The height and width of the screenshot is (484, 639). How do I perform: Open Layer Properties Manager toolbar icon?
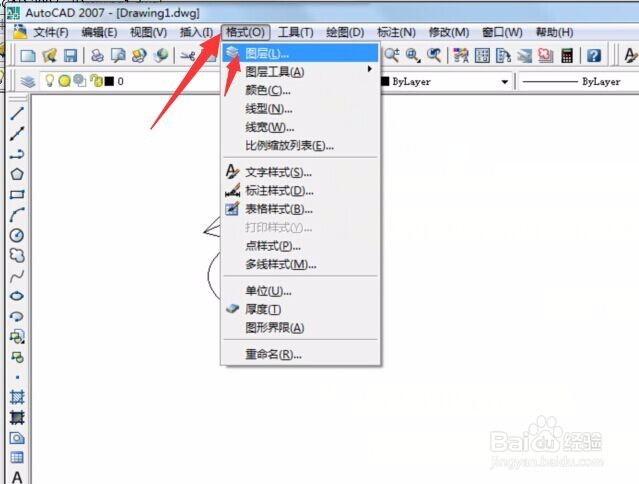pyautogui.click(x=28, y=81)
